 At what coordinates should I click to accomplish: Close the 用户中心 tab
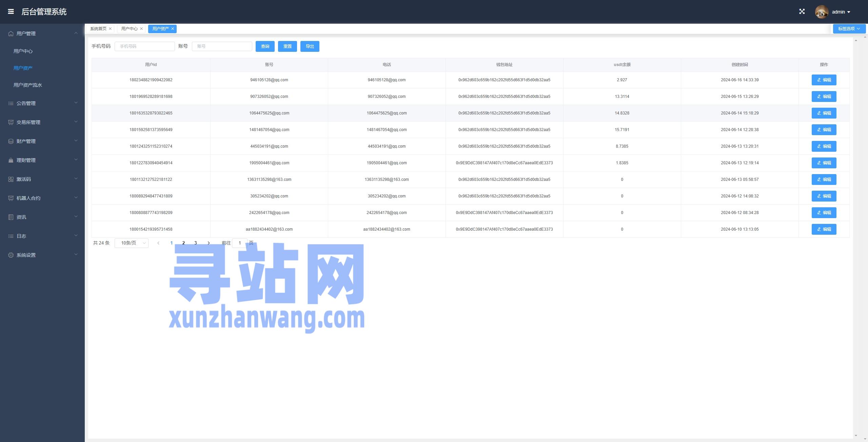(141, 29)
